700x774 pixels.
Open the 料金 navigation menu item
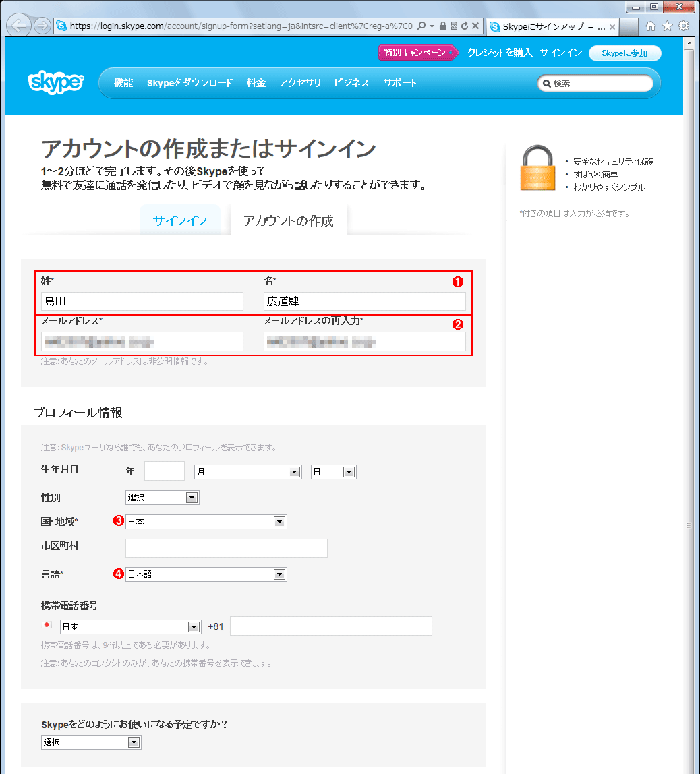tap(256, 83)
